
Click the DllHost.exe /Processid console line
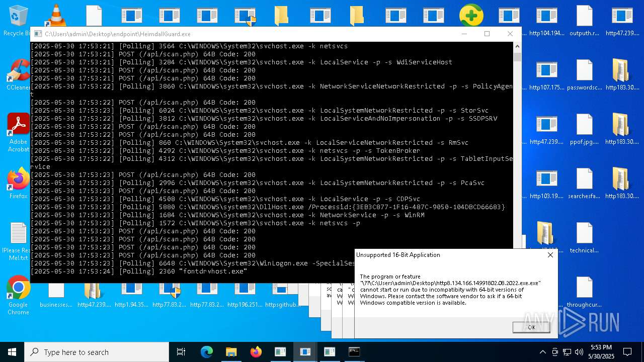tap(268, 207)
